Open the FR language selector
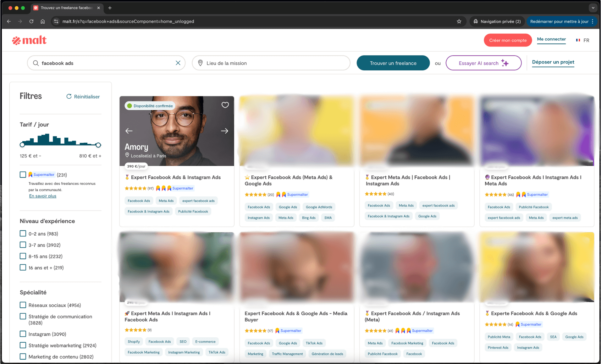 pyautogui.click(x=582, y=40)
